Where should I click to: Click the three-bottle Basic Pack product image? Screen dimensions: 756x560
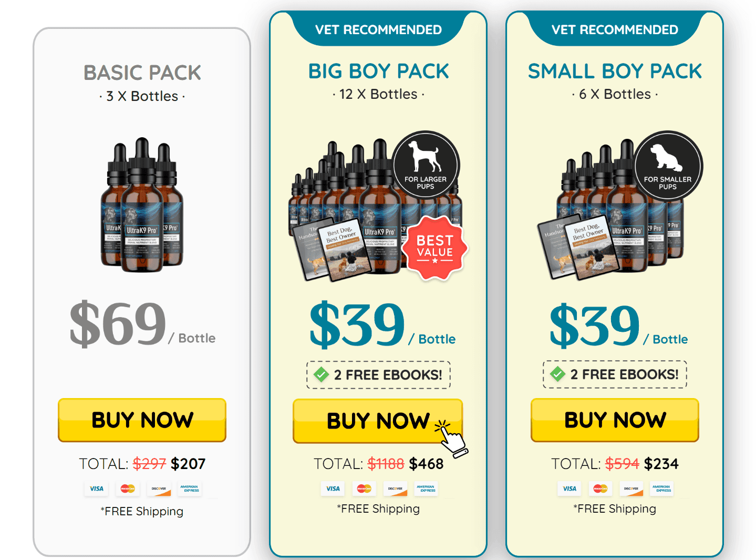point(142,205)
